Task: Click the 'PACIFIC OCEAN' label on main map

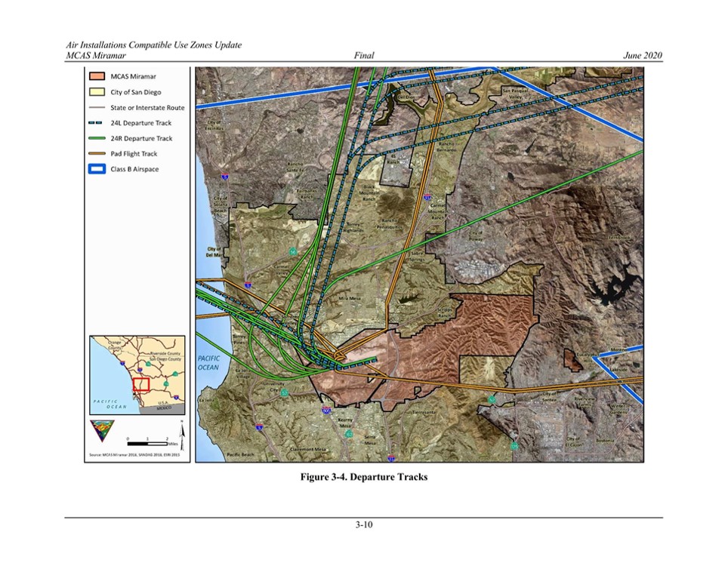Action: click(x=208, y=363)
